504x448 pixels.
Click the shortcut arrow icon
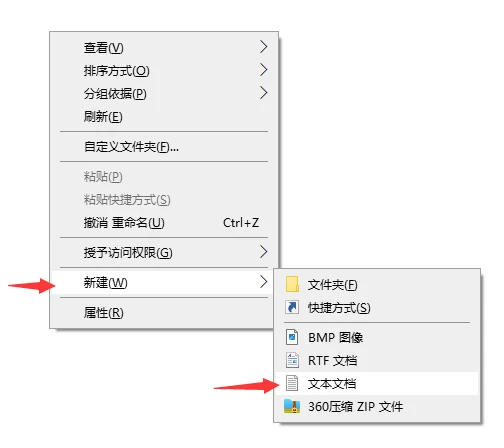pos(292,307)
